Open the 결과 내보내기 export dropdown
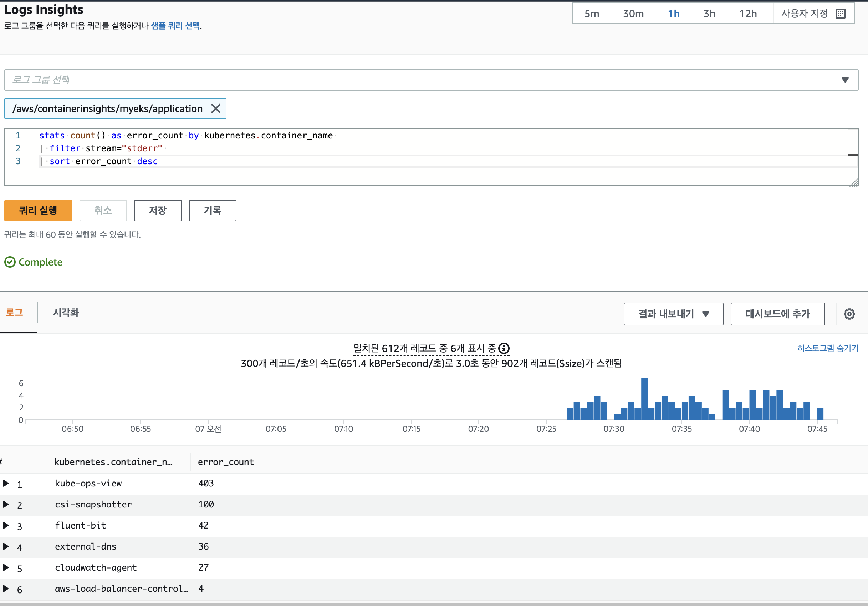 point(673,314)
